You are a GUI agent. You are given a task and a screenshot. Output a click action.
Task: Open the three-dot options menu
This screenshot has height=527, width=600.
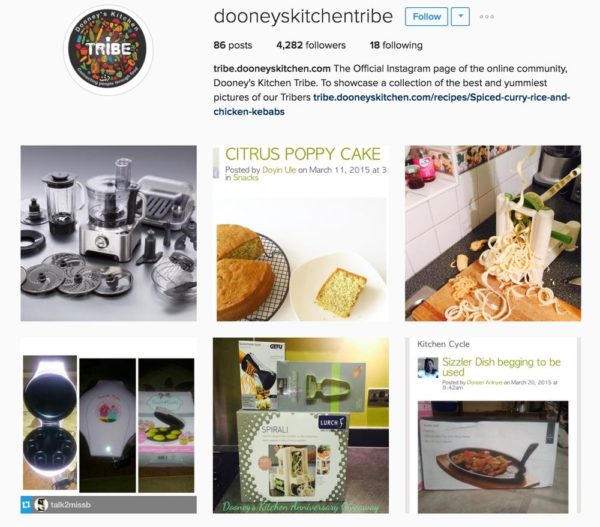[x=486, y=17]
